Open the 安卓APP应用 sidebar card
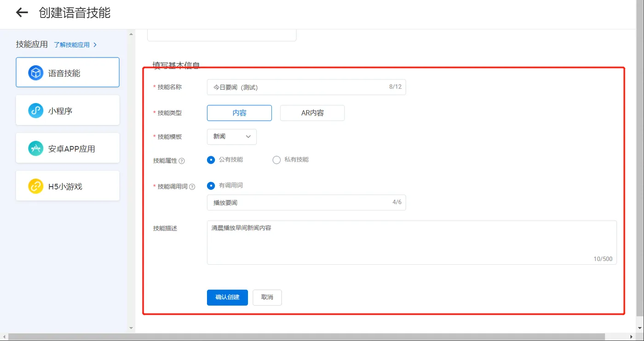644x341 pixels. click(68, 148)
